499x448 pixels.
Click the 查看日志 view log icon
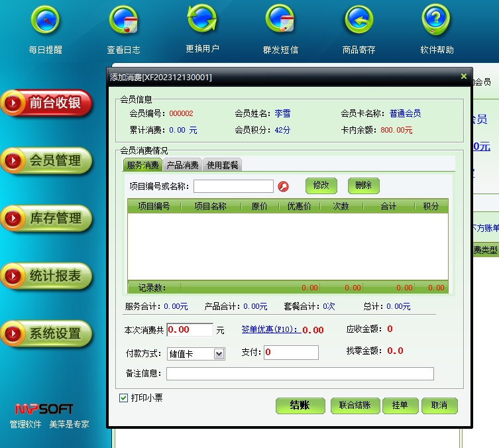point(123,21)
